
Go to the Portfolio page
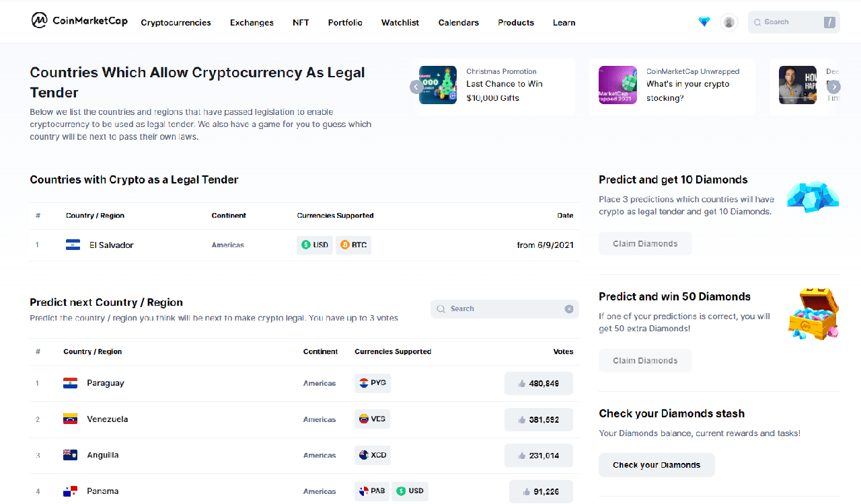(x=345, y=23)
